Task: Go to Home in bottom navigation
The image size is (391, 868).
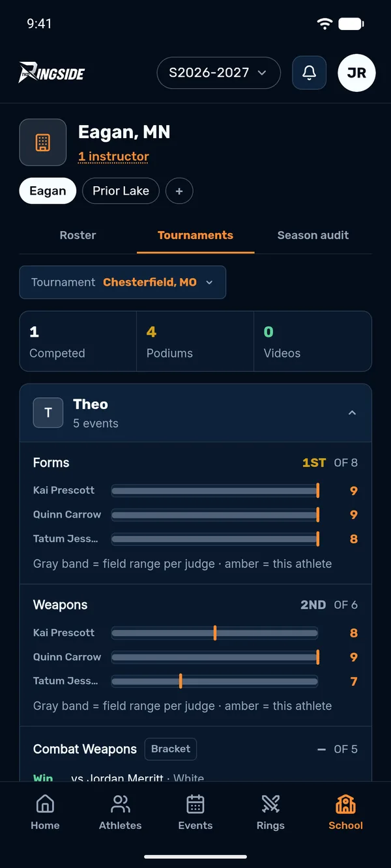Action: [45, 812]
